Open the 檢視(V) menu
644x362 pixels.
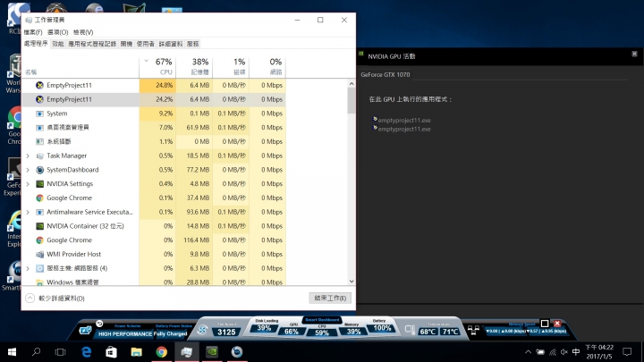[x=83, y=32]
